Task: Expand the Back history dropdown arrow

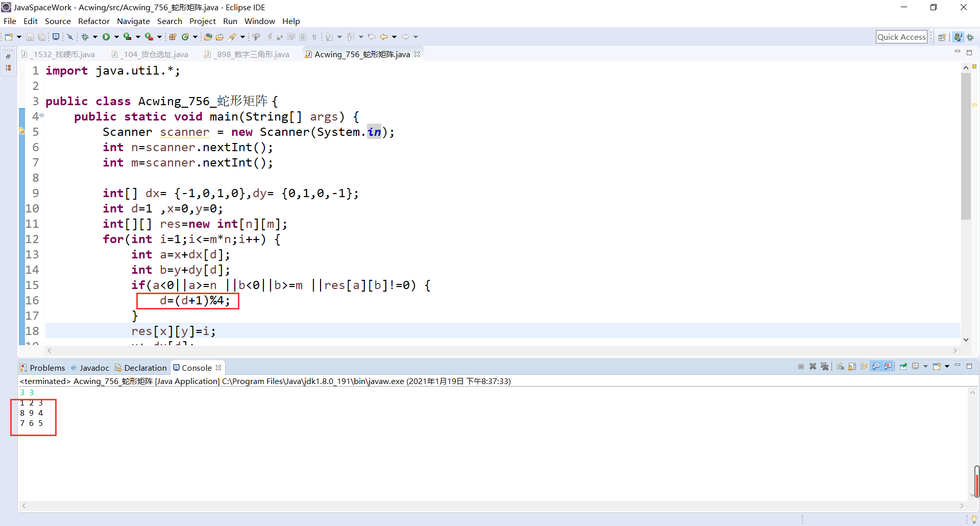Action: [394, 37]
